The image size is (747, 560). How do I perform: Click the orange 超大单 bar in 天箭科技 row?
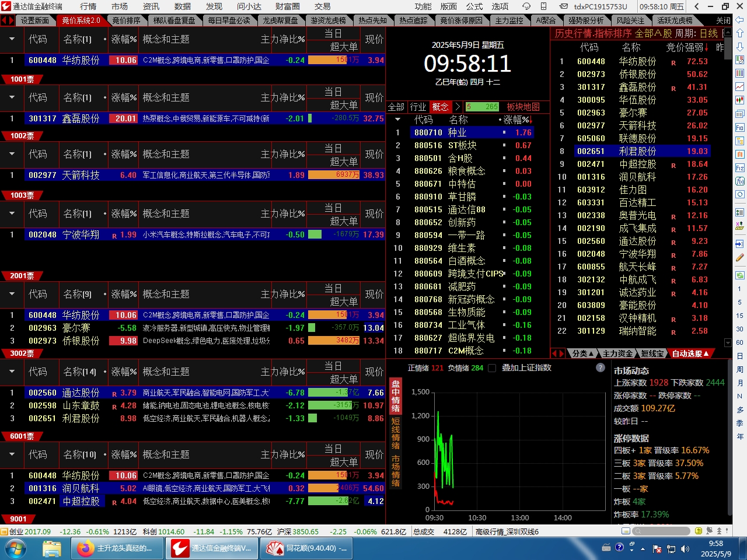pos(334,174)
